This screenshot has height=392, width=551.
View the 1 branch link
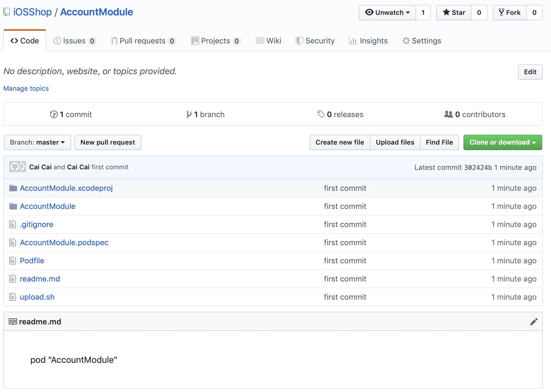pos(205,114)
